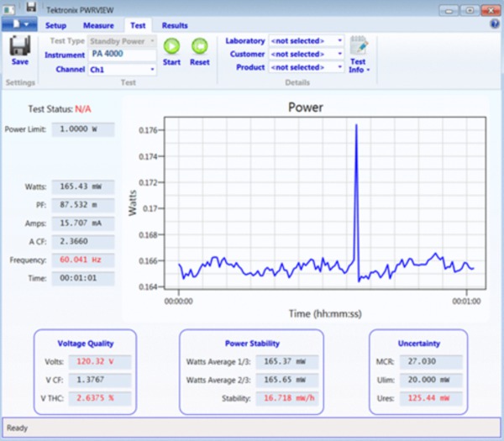
Task: Click the Uncertainty panel heading
Action: pos(419,344)
